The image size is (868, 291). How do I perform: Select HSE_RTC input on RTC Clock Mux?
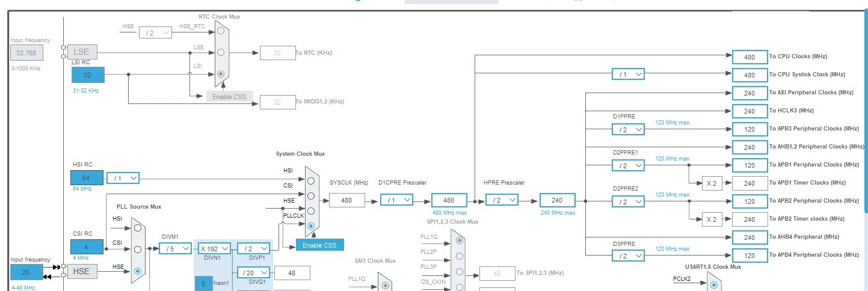click(221, 30)
